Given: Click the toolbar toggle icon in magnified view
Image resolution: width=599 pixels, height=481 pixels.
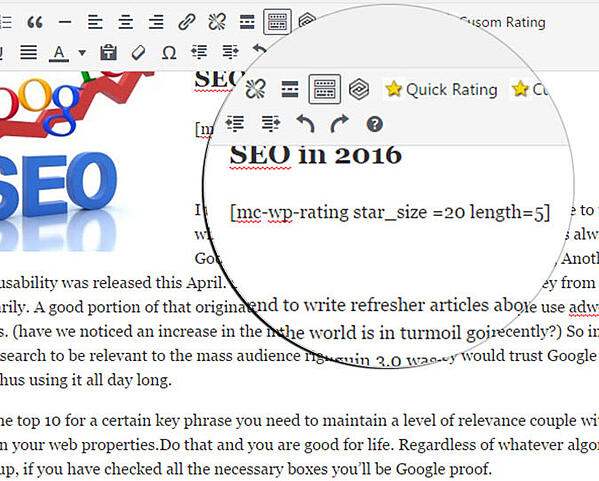Looking at the screenshot, I should pyautogui.click(x=325, y=89).
